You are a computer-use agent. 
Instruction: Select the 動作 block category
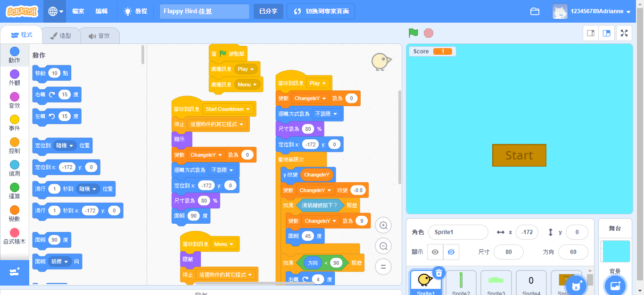(15, 55)
